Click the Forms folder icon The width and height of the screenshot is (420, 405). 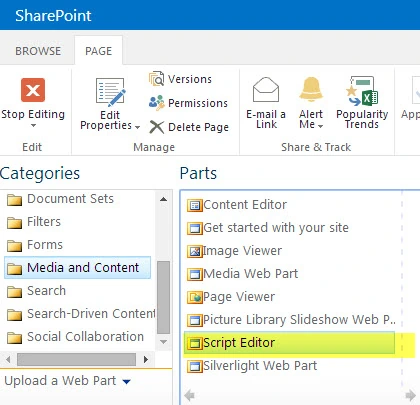click(x=14, y=246)
